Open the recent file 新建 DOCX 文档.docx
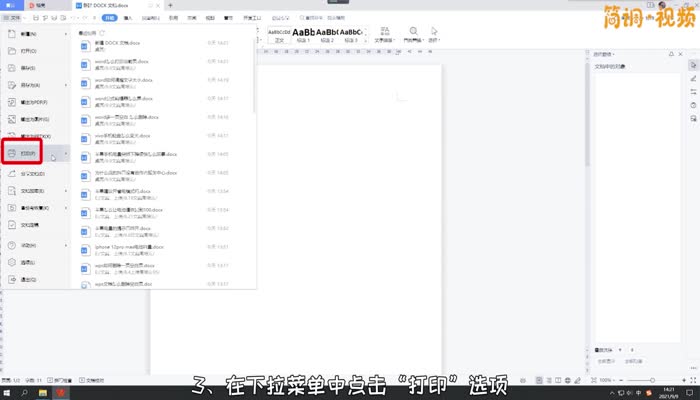This screenshot has width=700, height=400. [161, 46]
